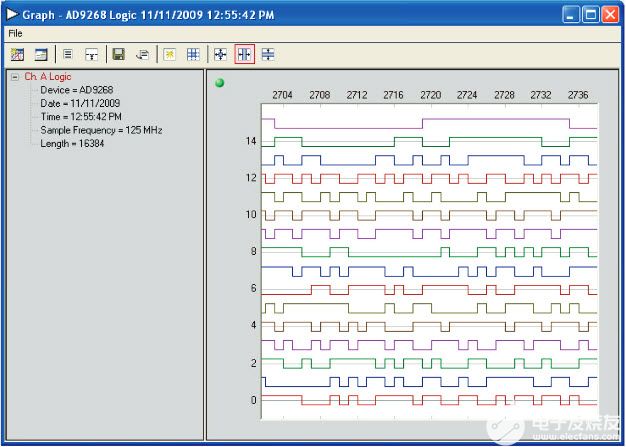Viewport: 626px width, 447px height.
Task: Open the File menu
Action: click(16, 34)
